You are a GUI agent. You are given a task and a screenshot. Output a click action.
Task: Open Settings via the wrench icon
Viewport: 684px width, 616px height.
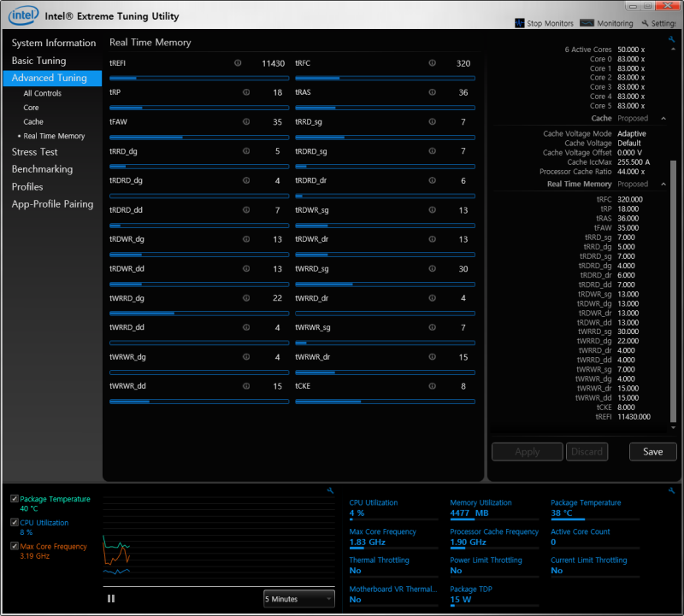pyautogui.click(x=646, y=23)
